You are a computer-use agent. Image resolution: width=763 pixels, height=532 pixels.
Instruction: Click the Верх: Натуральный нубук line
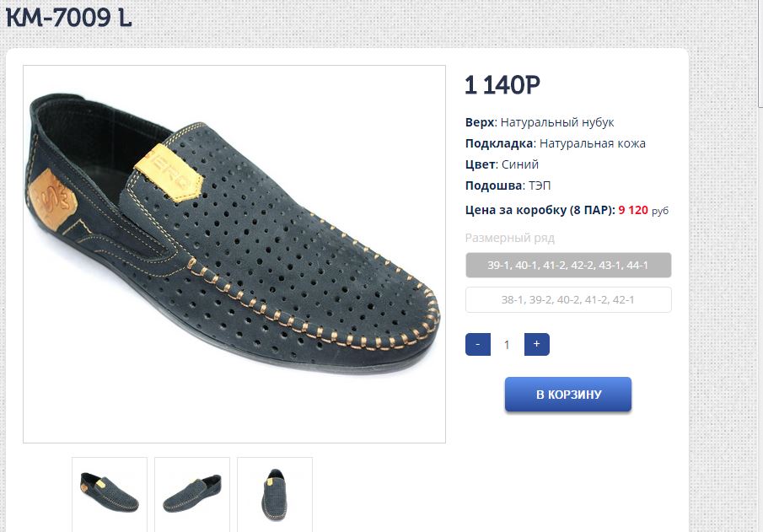tap(540, 122)
